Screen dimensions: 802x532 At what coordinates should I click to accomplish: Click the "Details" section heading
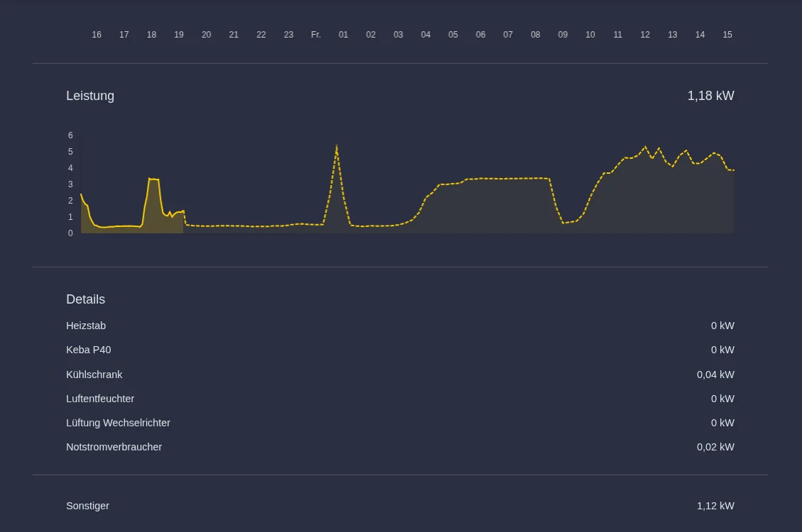(85, 299)
